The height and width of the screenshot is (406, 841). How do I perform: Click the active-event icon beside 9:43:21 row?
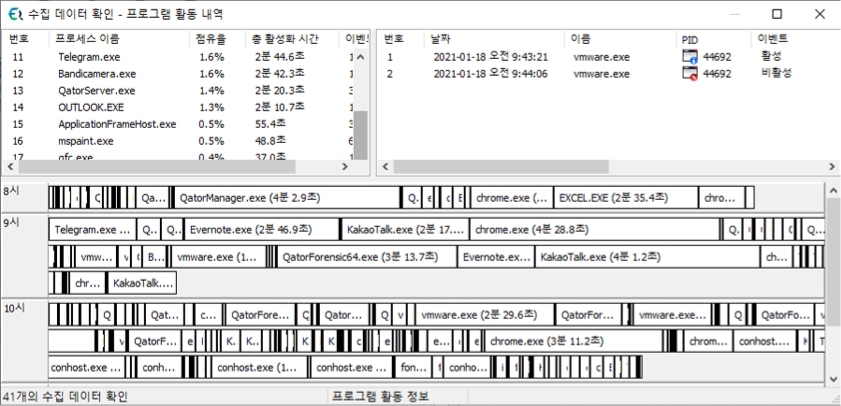[x=690, y=57]
